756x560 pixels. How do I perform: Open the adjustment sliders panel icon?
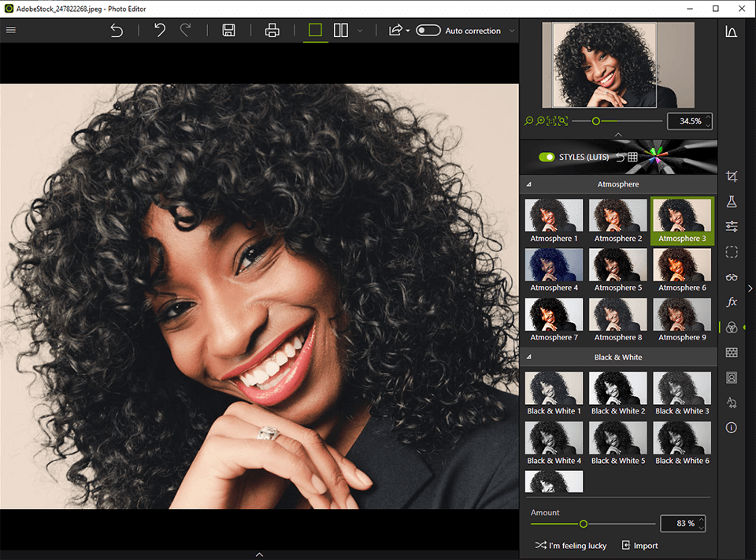coord(732,227)
